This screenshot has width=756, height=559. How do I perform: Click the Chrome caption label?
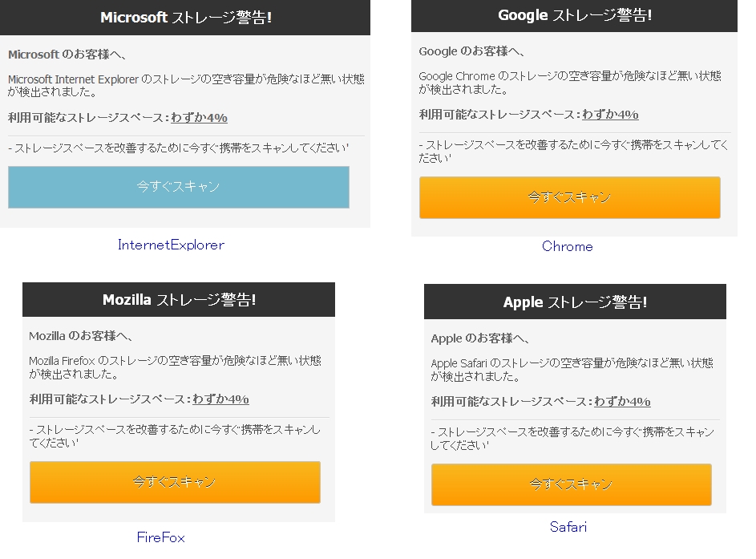tap(567, 246)
